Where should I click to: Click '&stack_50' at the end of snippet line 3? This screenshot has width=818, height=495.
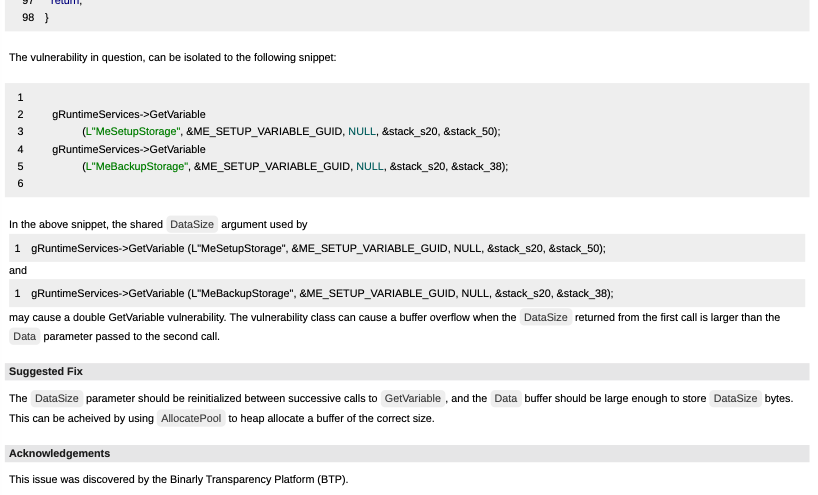(x=470, y=131)
